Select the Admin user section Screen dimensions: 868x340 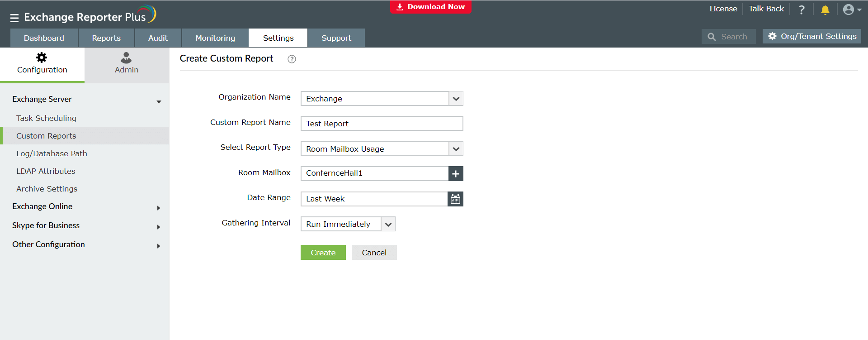tap(127, 64)
